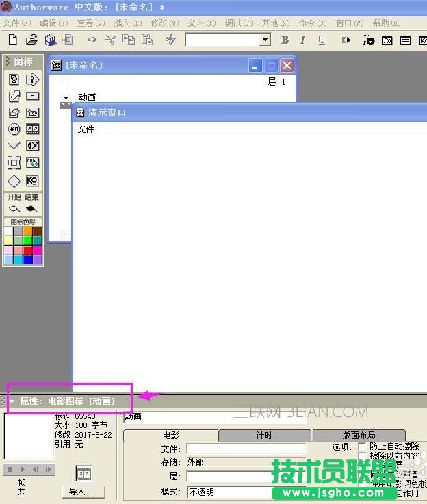Click the Paste toolbar icon

point(147,40)
